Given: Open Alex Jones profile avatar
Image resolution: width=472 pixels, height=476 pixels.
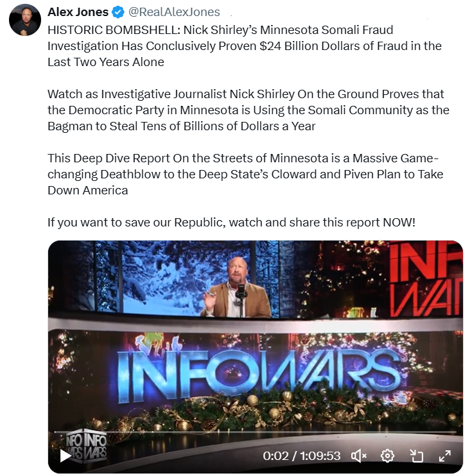Looking at the screenshot, I should pos(25,20).
